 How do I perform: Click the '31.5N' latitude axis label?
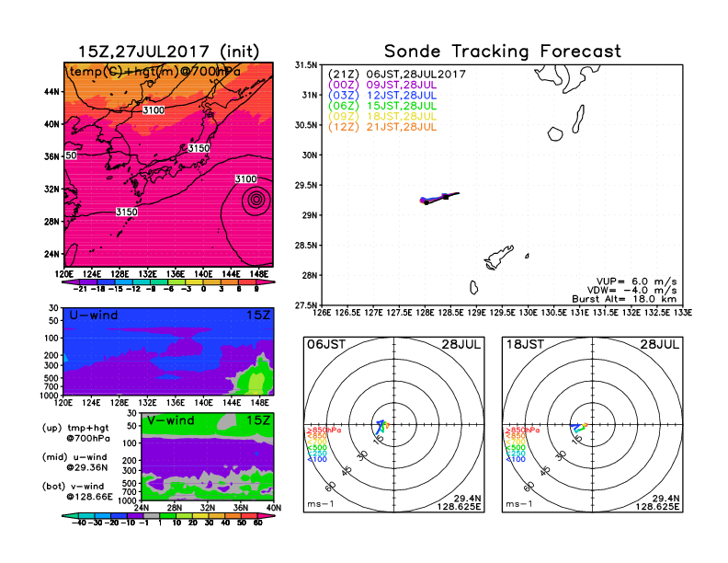[307, 65]
